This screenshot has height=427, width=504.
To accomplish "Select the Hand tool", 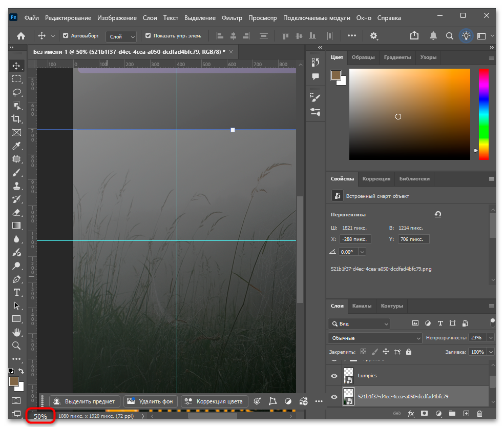I will (16, 332).
